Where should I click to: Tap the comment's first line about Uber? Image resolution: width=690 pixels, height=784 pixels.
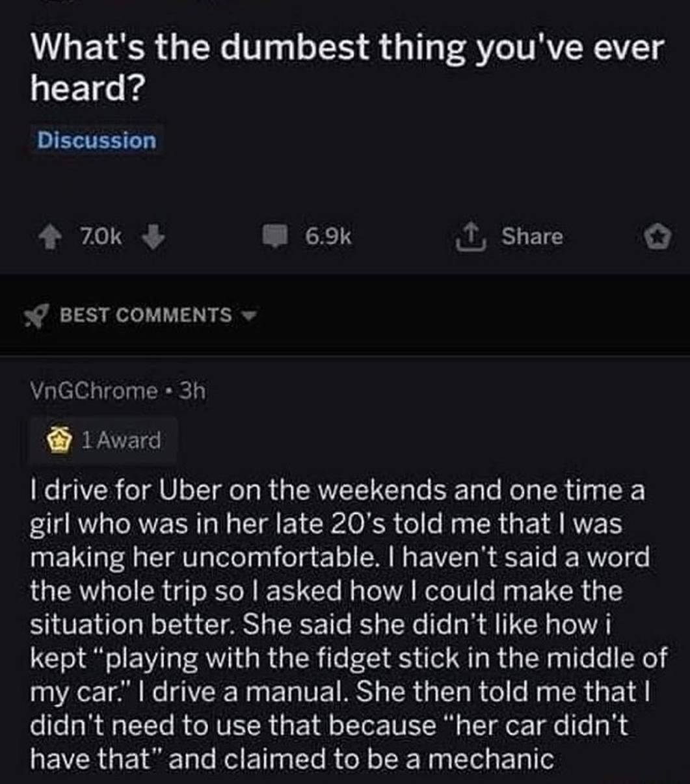337,490
